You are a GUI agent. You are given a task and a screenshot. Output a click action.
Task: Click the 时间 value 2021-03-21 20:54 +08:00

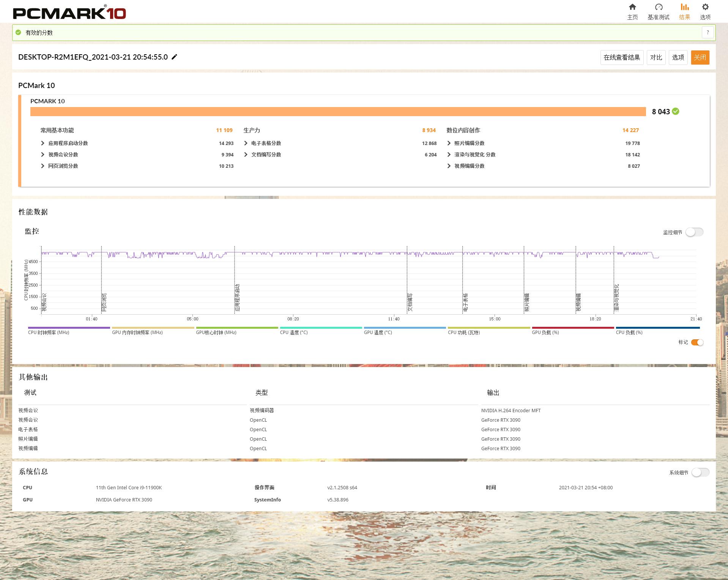click(x=586, y=487)
